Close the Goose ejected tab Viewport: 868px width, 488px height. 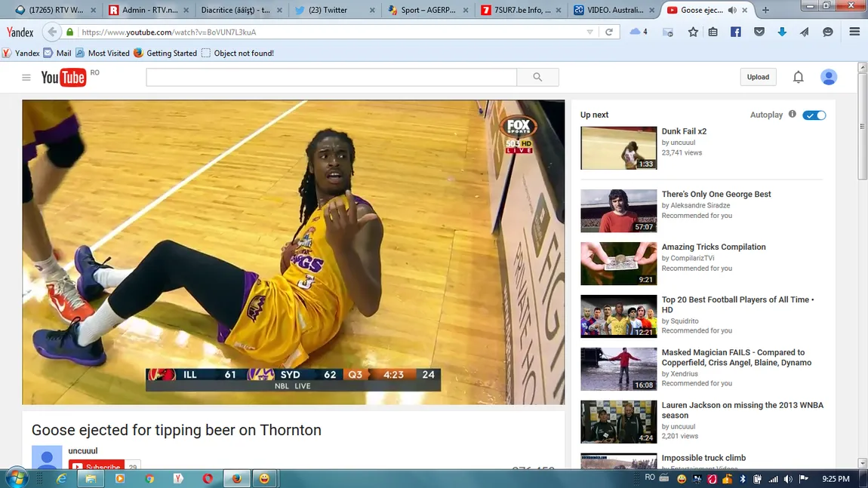[x=744, y=10]
